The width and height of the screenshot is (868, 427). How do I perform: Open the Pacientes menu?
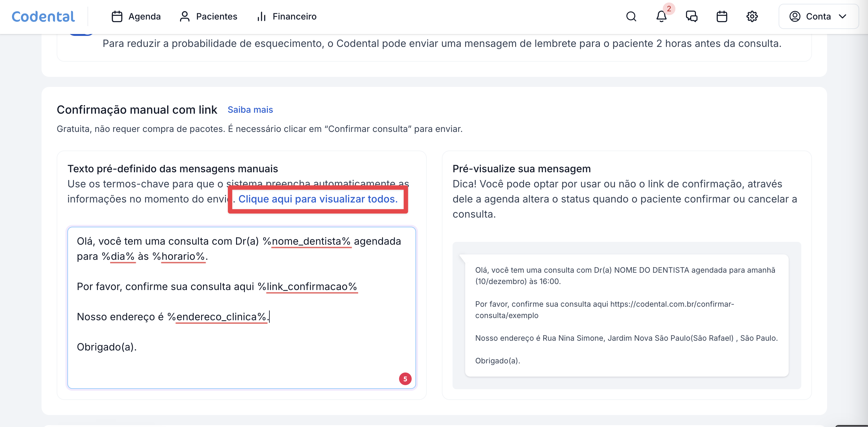click(x=208, y=16)
